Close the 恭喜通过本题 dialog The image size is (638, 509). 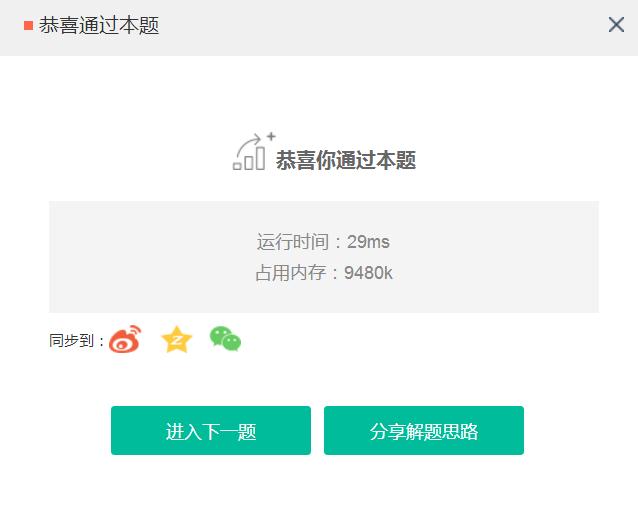616,24
